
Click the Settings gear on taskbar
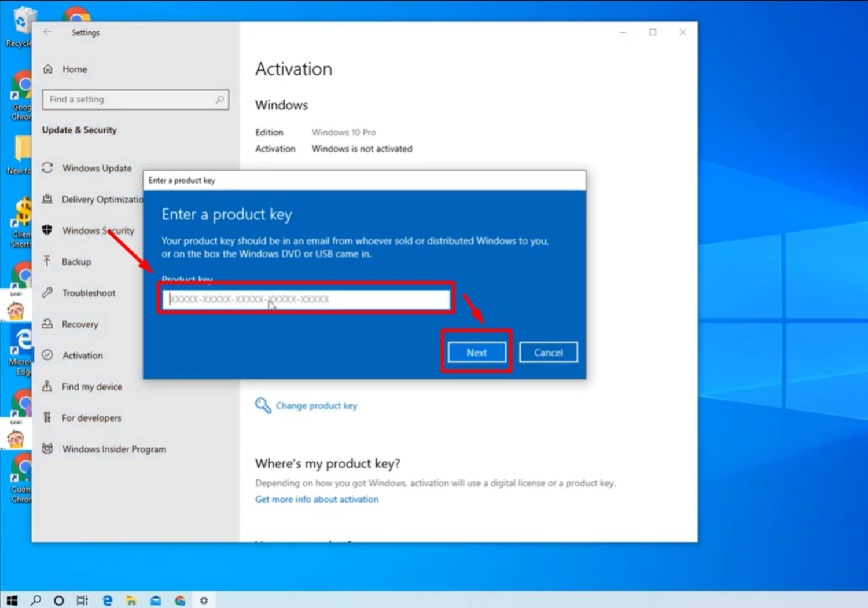[x=204, y=600]
